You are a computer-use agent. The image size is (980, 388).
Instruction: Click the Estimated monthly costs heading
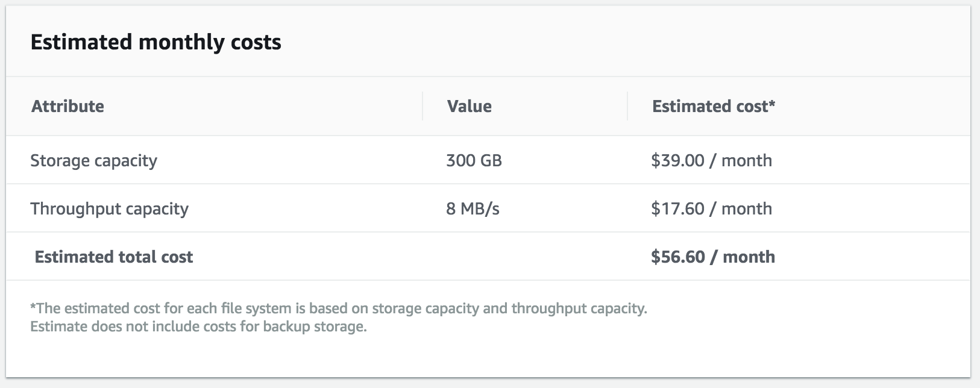click(155, 42)
